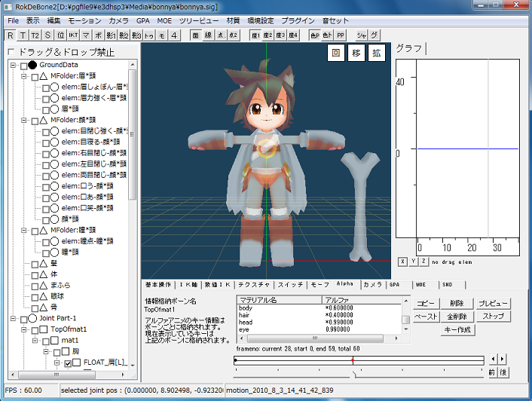The height and width of the screenshot is (401, 532).
Task: Click the R toolbar button
Action: pos(11,35)
